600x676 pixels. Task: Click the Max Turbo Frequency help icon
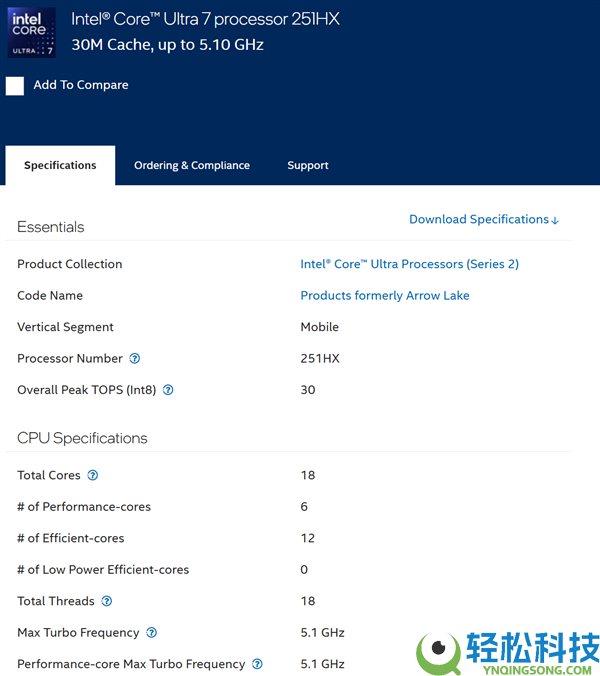[x=152, y=633]
